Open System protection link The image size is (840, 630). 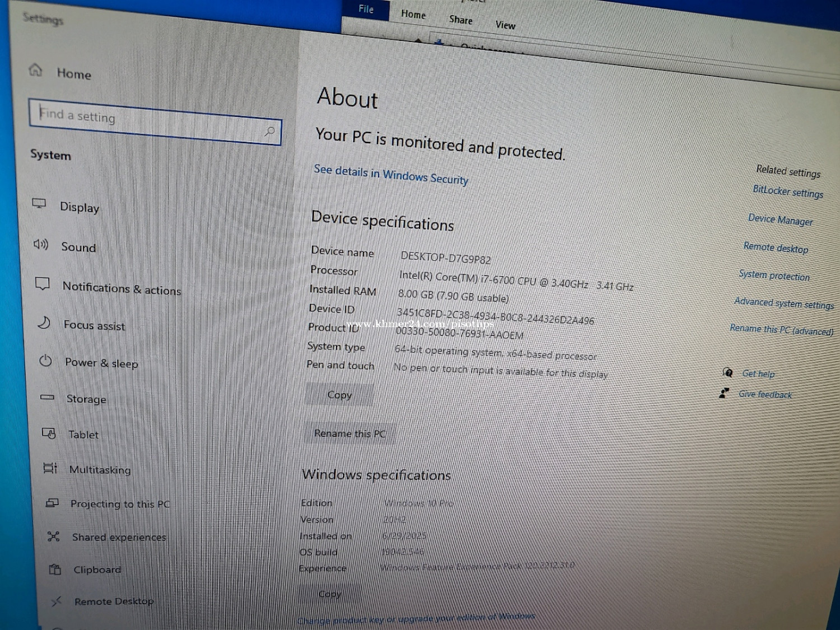point(774,275)
